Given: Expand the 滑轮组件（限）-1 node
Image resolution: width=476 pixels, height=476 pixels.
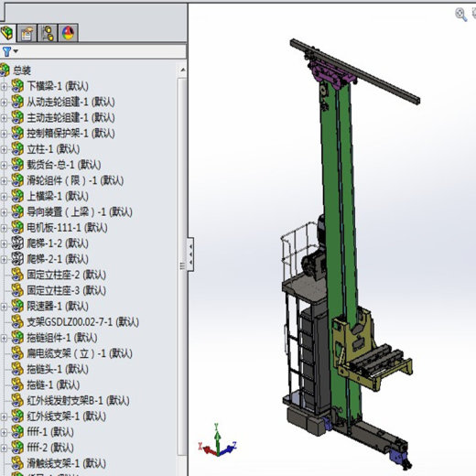Looking at the screenshot, I should coord(4,180).
